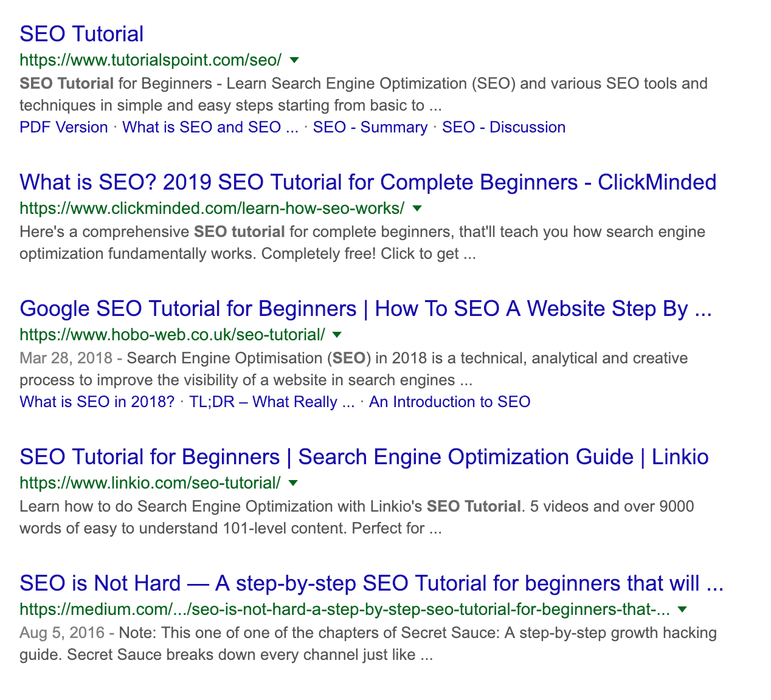The width and height of the screenshot is (771, 700).
Task: Click the green tutorialspoint.com/seo/ URL text
Action: pyautogui.click(x=150, y=60)
